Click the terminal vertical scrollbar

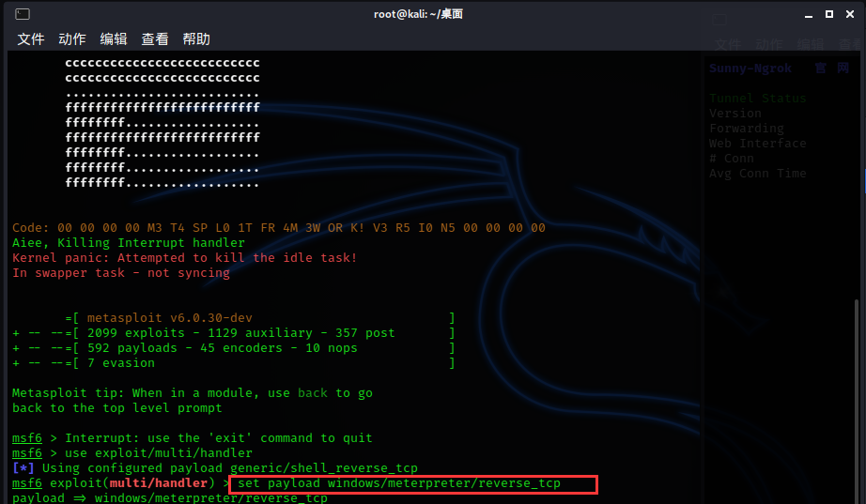tap(856, 402)
